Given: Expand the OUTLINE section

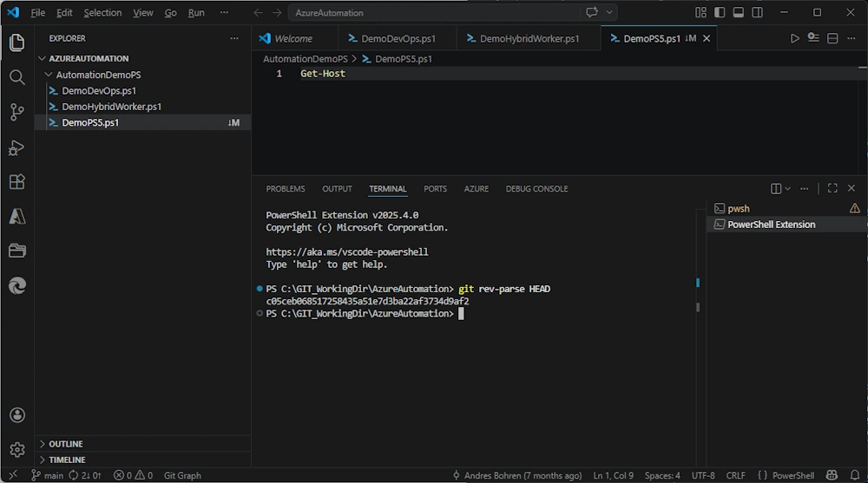Looking at the screenshot, I should pos(65,444).
